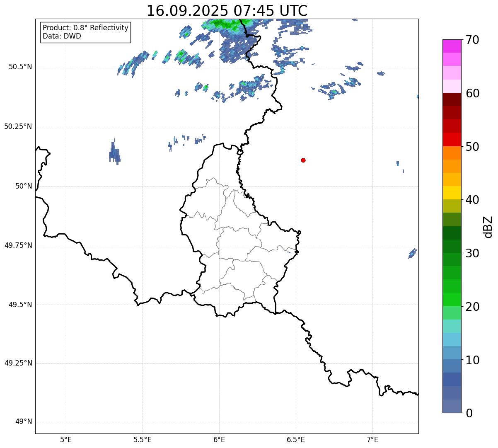Click the red dot marker on the map
The image size is (498, 448).
coord(303,160)
